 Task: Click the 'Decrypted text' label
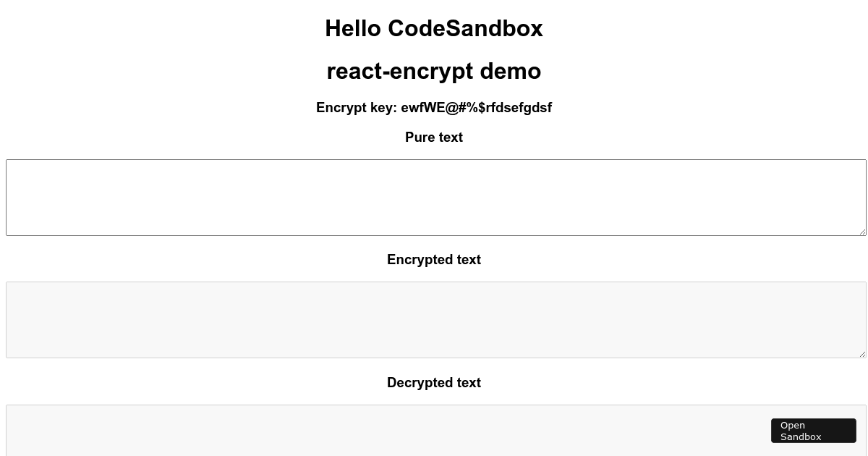(x=434, y=382)
